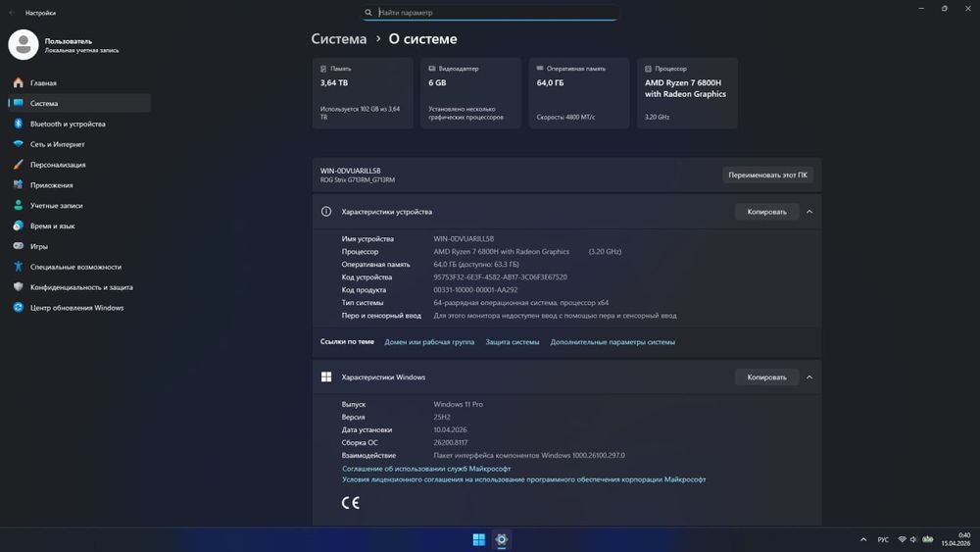Open Защита системы link

pyautogui.click(x=512, y=342)
